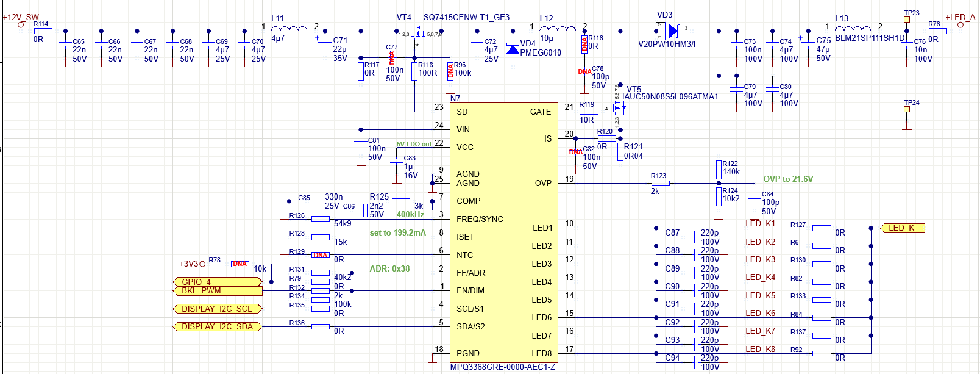Select resistor R126 symbol
The height and width of the screenshot is (374, 980).
coord(321,219)
